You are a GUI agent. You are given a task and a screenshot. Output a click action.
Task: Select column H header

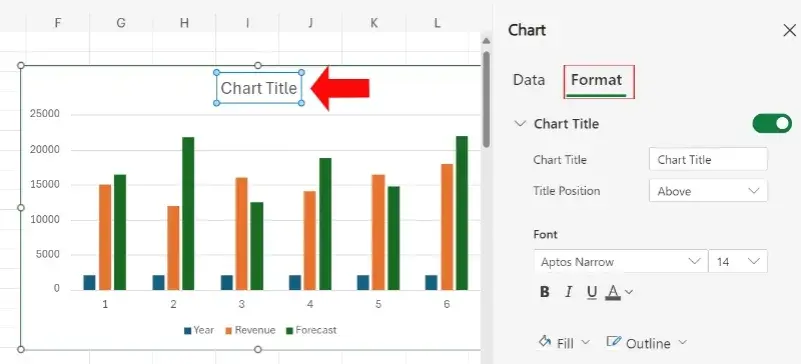point(184,23)
